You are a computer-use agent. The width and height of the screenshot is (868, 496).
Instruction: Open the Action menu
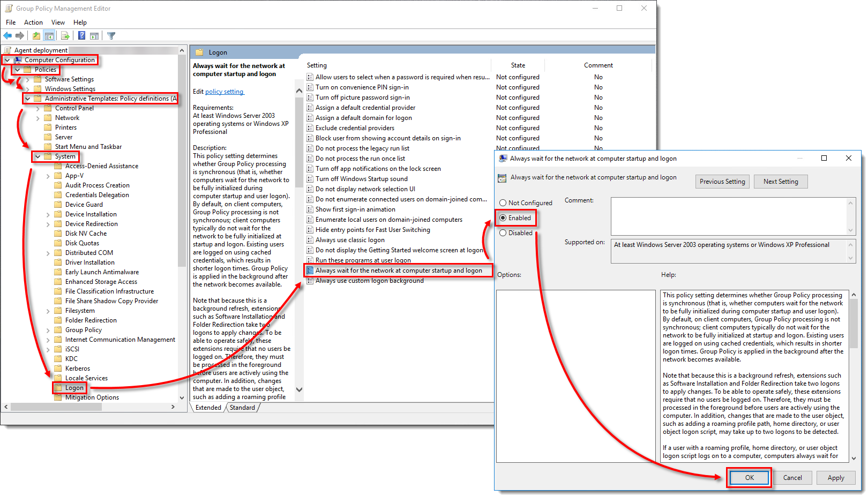[33, 22]
